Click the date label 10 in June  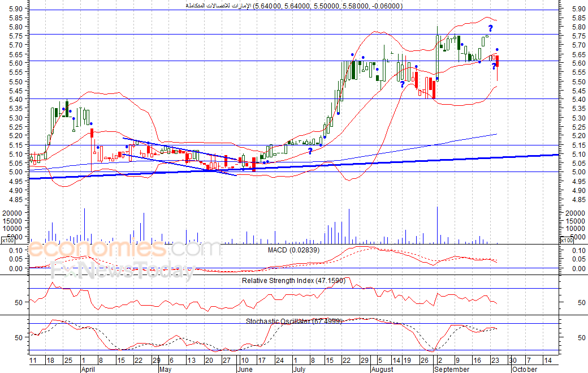pyautogui.click(x=244, y=360)
